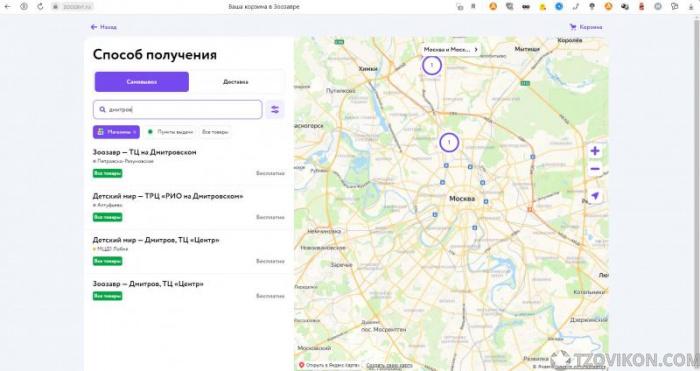Go back with the browser back arrow

(x=7, y=7)
